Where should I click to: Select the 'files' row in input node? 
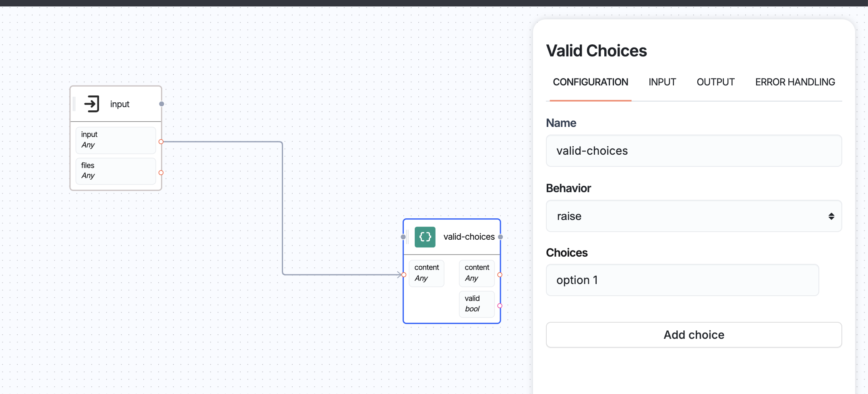[x=116, y=171]
